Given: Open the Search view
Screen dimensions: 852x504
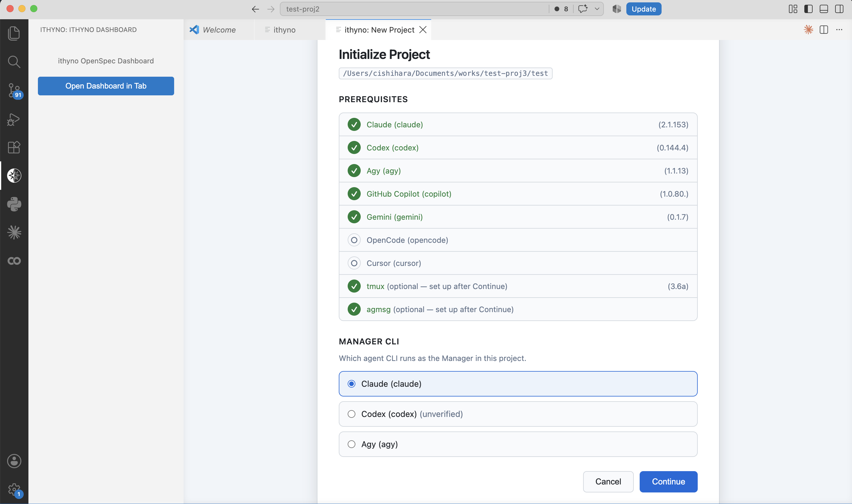Looking at the screenshot, I should 14,62.
